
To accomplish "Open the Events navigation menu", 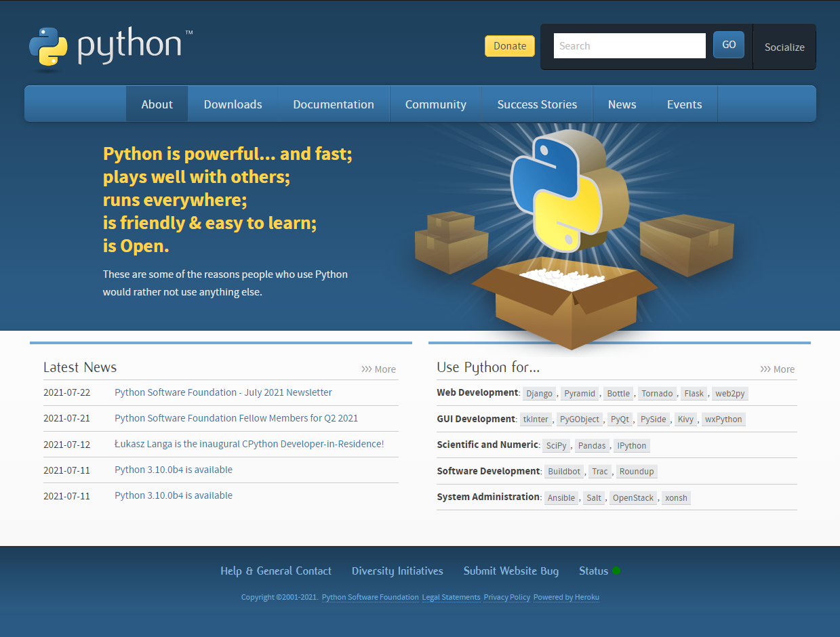I will point(684,104).
